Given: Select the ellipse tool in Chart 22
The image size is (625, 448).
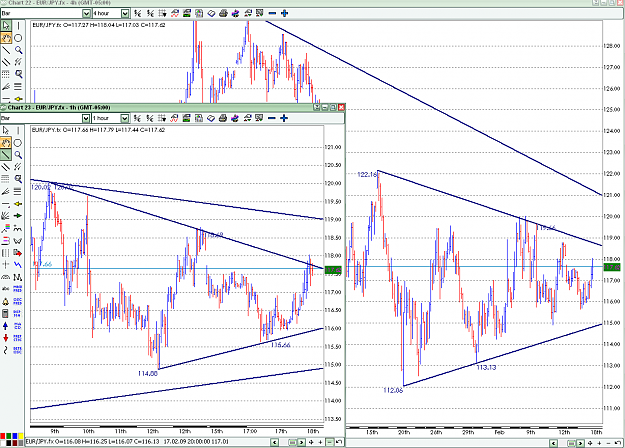Looking at the screenshot, I should [18, 38].
